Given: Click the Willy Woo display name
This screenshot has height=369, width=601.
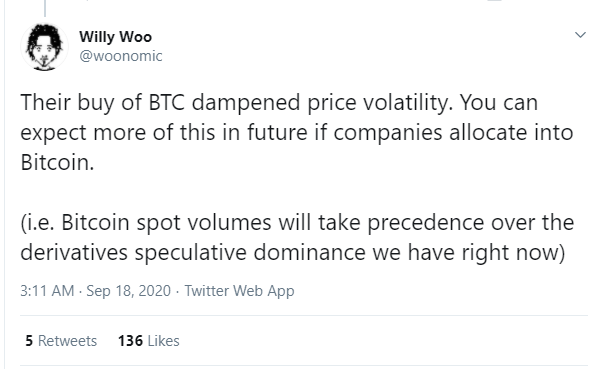Looking at the screenshot, I should coord(115,37).
